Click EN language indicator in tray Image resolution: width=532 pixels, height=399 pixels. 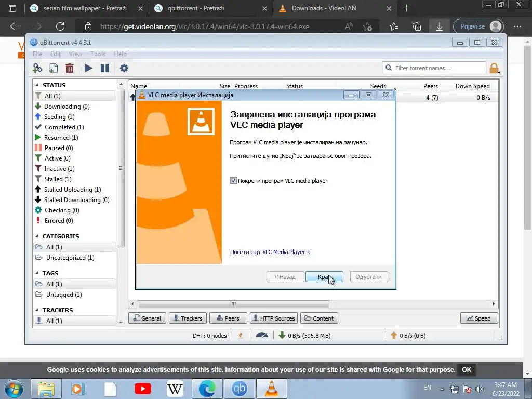(427, 388)
